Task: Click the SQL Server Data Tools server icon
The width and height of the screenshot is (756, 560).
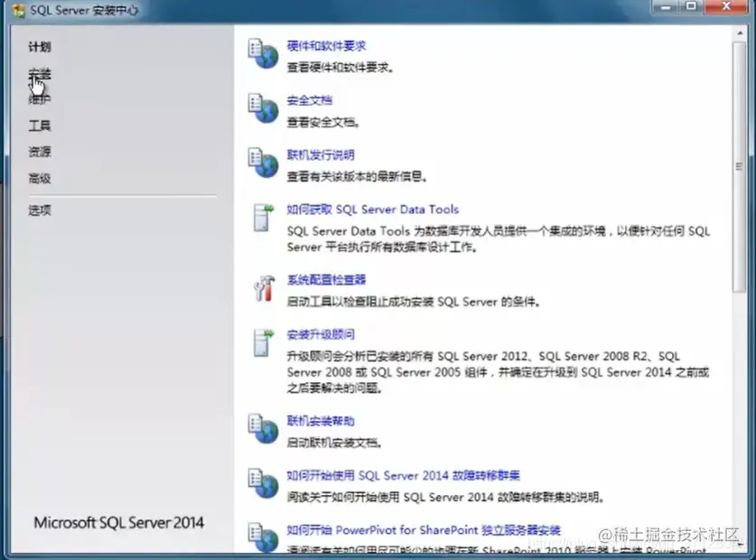Action: [x=263, y=218]
